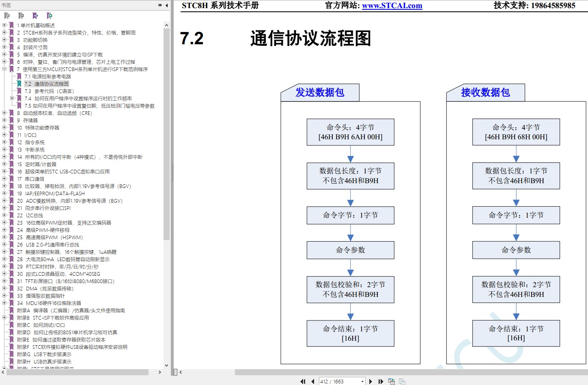Screen dimensions: 588x385
Task: Click the [46H B9H 6AH 00H] command header box
Action: click(351, 132)
